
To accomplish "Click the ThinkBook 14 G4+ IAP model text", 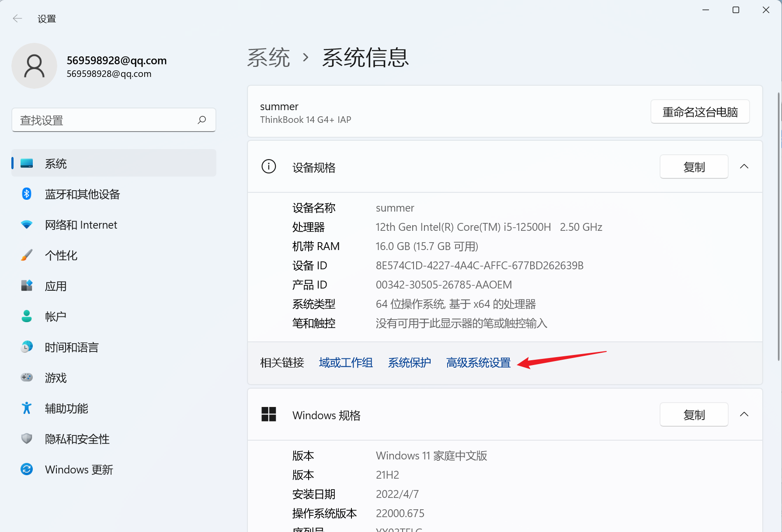I will [x=306, y=119].
